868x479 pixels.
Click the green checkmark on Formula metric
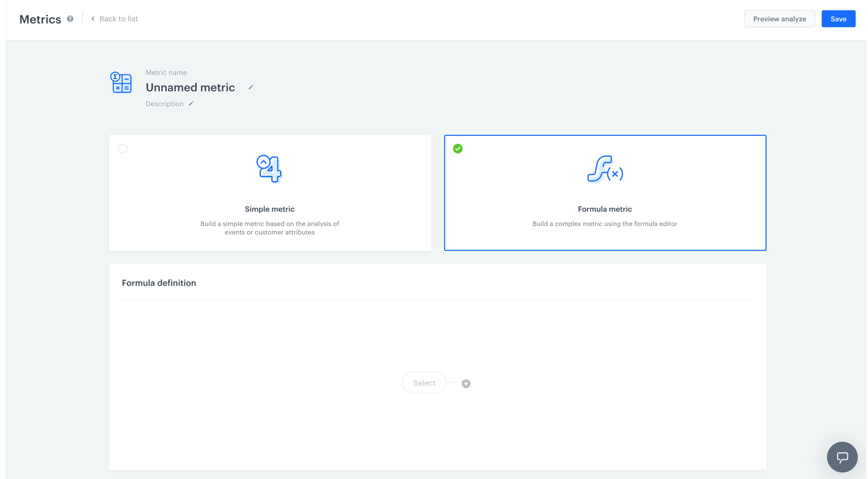tap(458, 149)
